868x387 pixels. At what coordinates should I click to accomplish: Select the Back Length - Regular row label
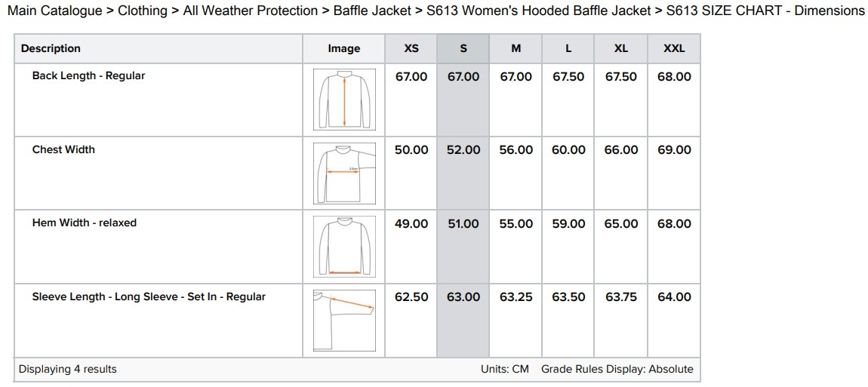point(88,76)
